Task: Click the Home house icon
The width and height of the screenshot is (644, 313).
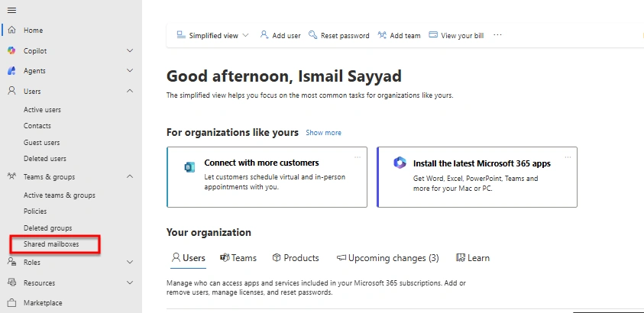Action: point(12,30)
